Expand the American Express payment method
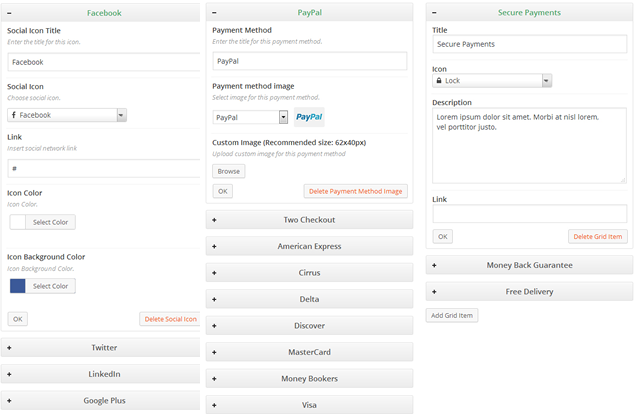Image resolution: width=635 pixels, height=414 pixels. pyautogui.click(x=309, y=246)
